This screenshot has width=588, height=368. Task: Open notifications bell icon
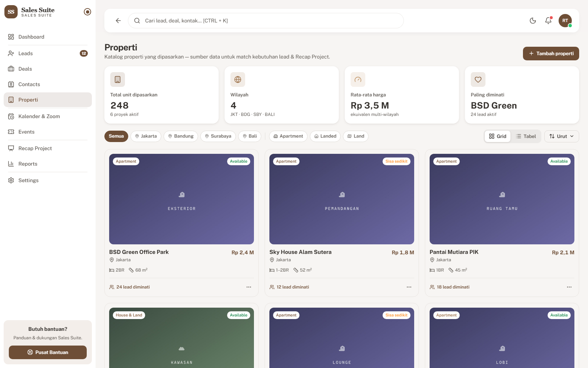click(x=548, y=21)
